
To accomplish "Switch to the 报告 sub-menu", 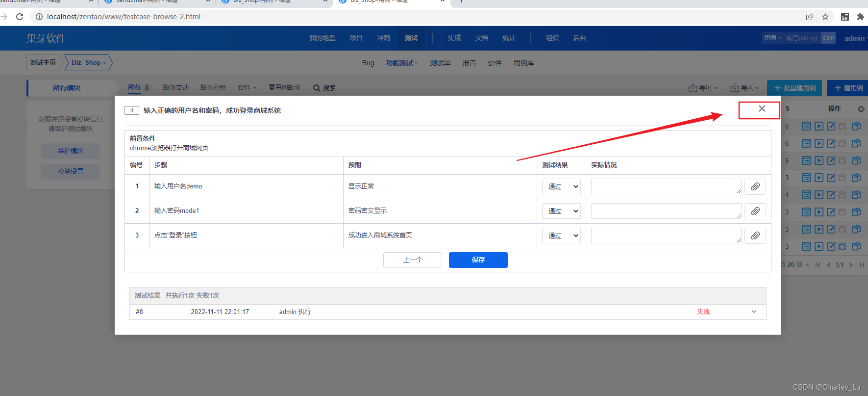I will (x=469, y=63).
